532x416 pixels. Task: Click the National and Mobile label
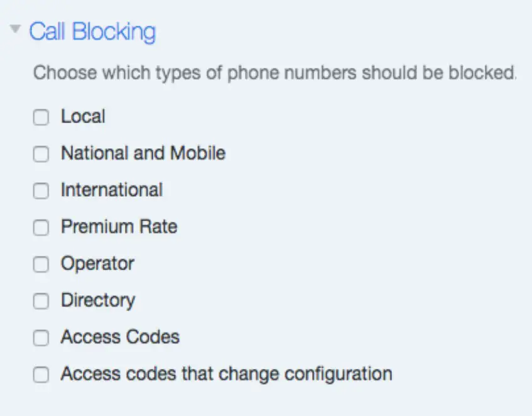(143, 153)
